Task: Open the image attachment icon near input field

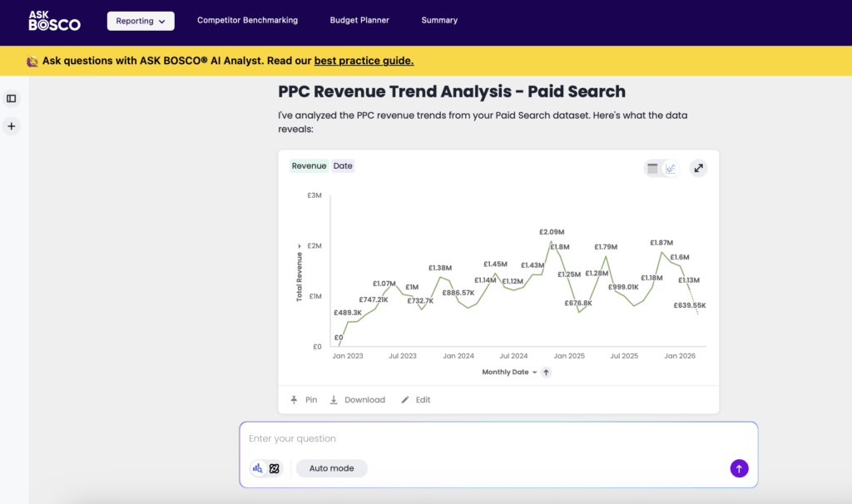Action: 273,468
